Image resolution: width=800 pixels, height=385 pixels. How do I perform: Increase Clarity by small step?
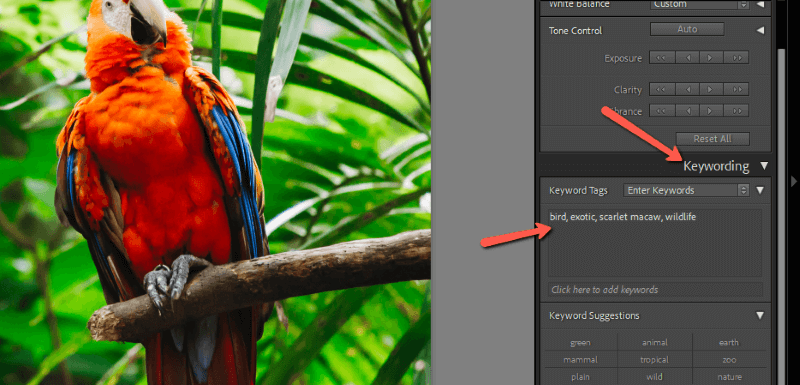pyautogui.click(x=711, y=90)
